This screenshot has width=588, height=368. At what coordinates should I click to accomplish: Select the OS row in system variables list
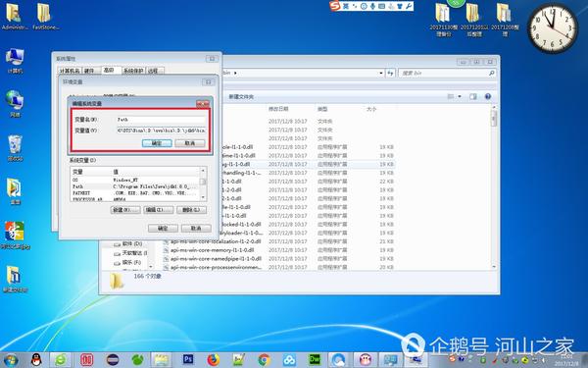coord(135,181)
